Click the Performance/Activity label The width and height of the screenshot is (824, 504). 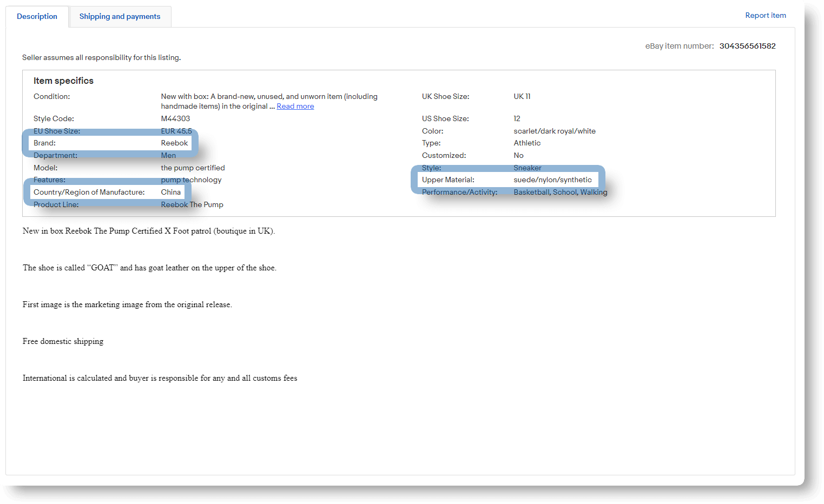pos(460,192)
